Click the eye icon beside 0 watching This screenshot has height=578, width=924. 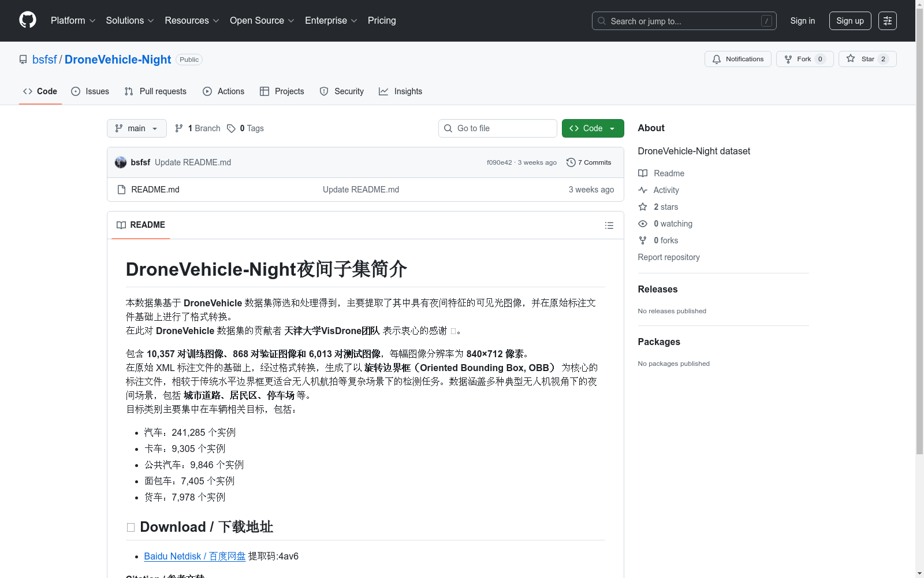643,224
